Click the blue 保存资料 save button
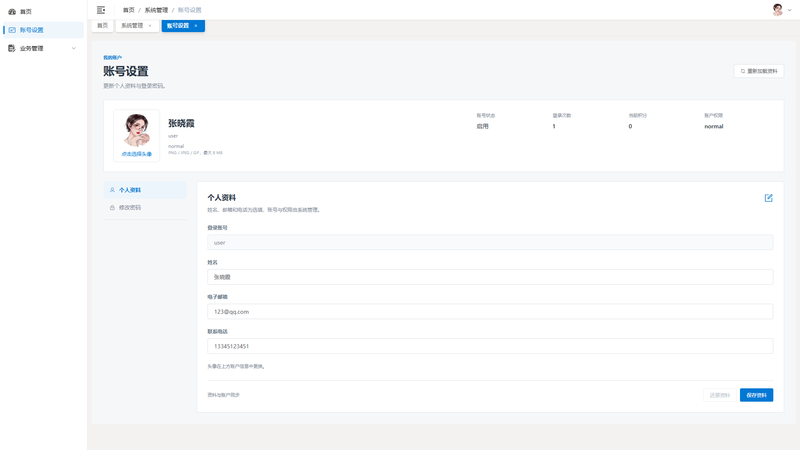 click(756, 395)
